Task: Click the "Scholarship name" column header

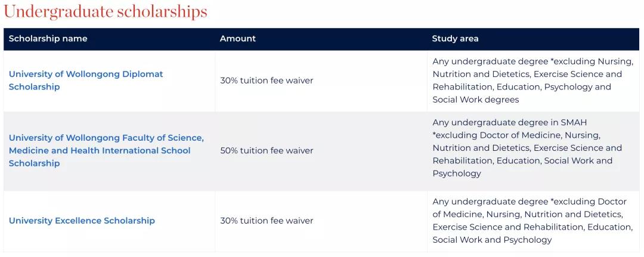Action: coord(48,39)
